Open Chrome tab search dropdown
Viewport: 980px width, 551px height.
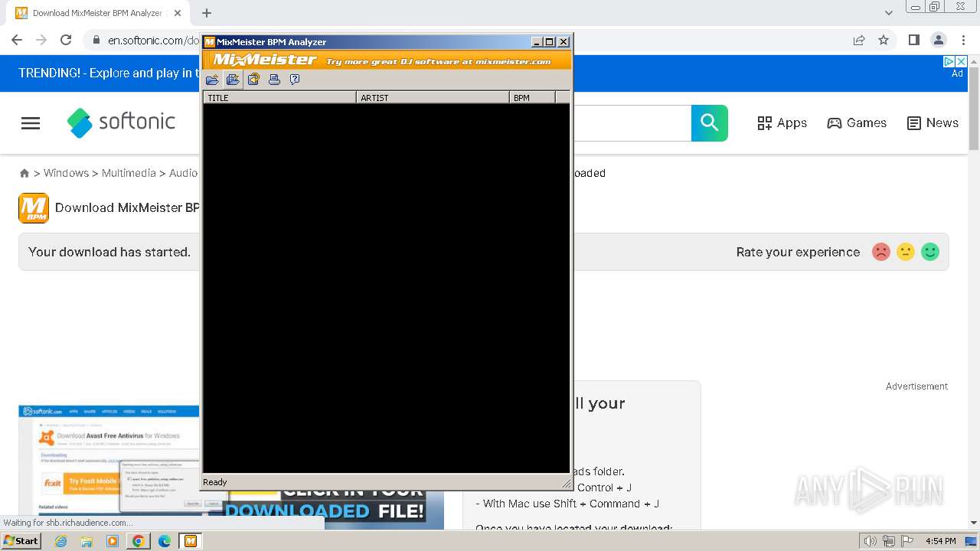(889, 13)
